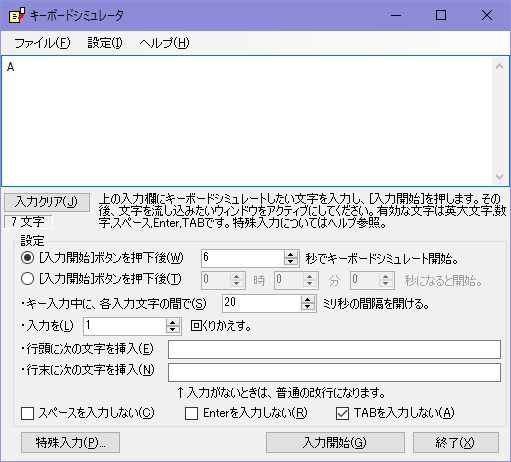The image size is (511, 462).
Task: Increase the start delay seconds spinner
Action: point(290,254)
